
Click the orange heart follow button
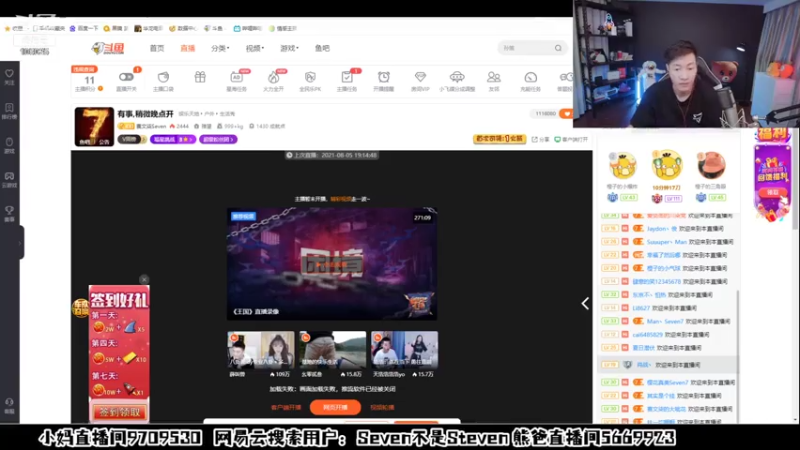pos(566,114)
